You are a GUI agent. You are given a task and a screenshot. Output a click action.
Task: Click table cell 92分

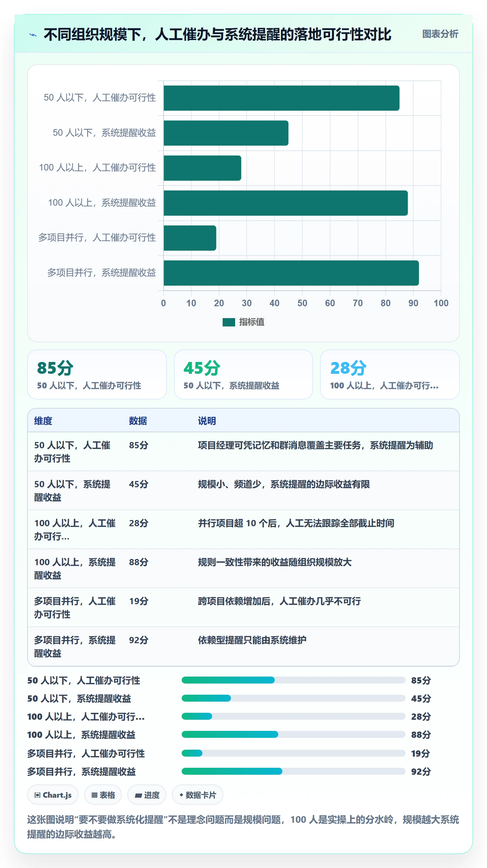[x=139, y=640]
